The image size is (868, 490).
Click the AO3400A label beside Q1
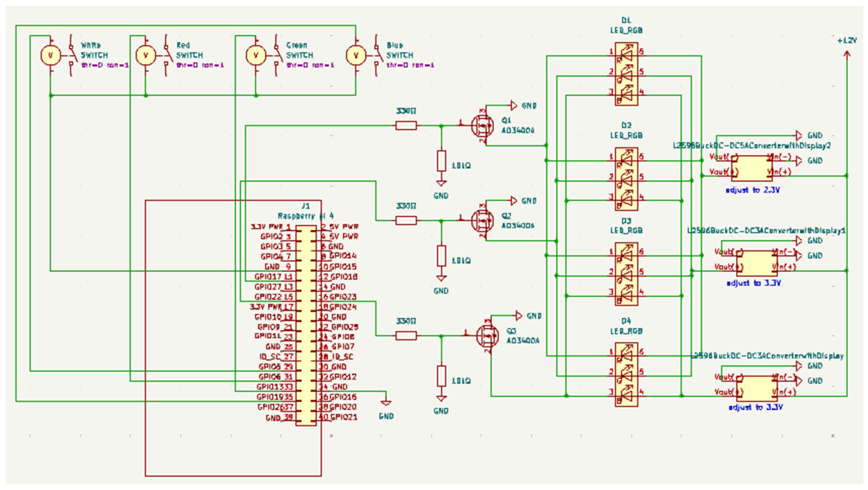[518, 131]
